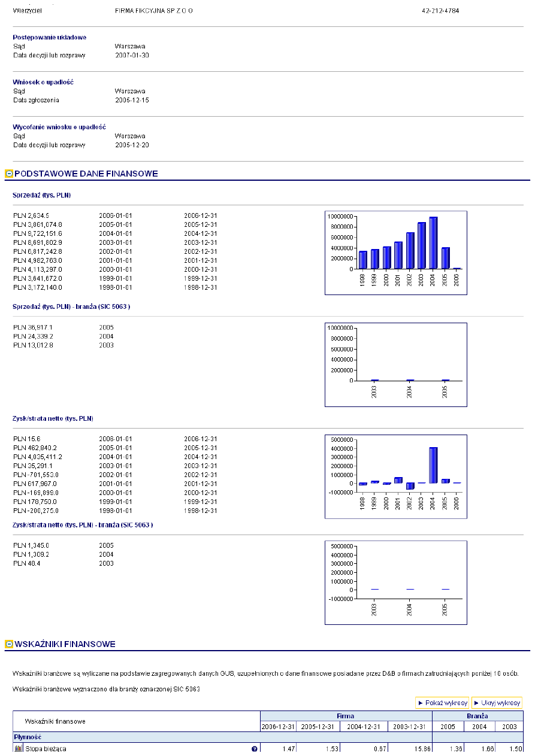Select the Sprzedaż company bar chart
This screenshot has height=756, width=535.
pos(395,253)
